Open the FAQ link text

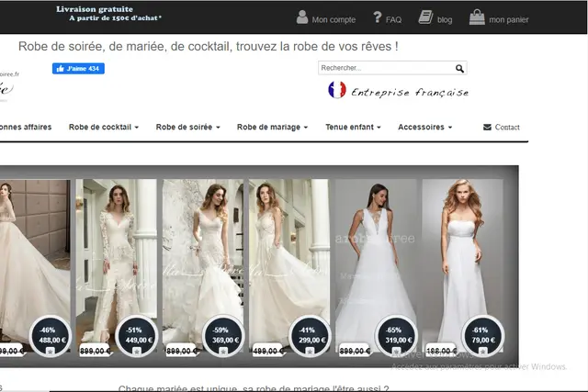393,20
